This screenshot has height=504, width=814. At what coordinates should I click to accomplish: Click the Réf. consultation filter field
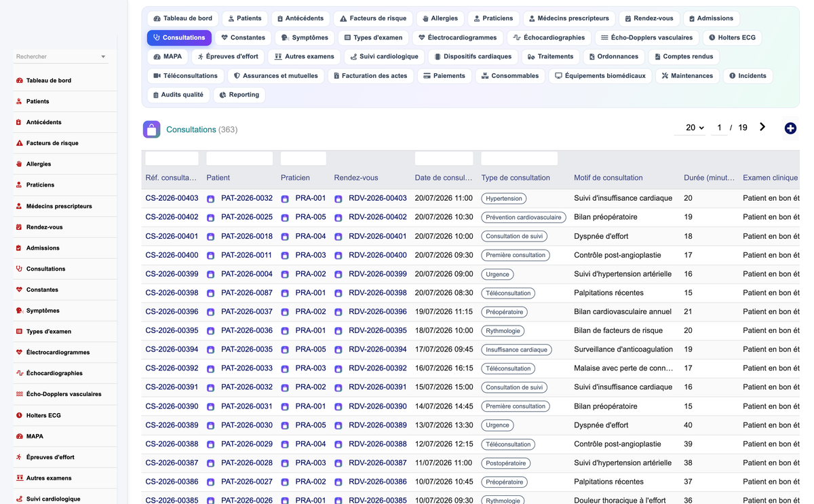click(172, 159)
